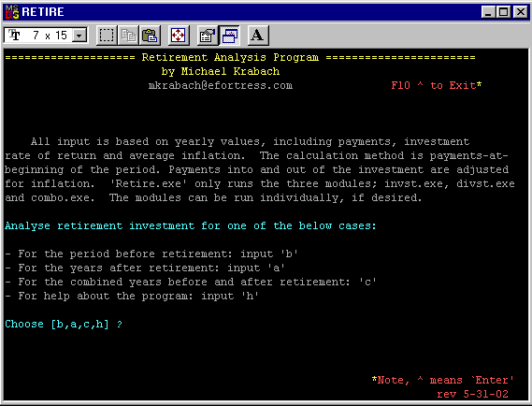This screenshot has width=532, height=406.
Task: Open the MS-DOS system menu icon
Action: 12,12
